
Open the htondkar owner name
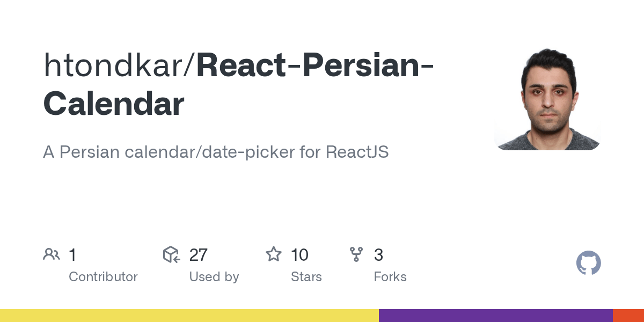(x=115, y=65)
